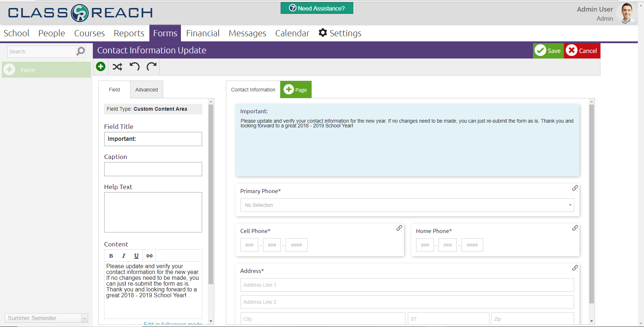This screenshot has width=644, height=327.
Task: Expand the Summer Semester selector
Action: (x=84, y=318)
